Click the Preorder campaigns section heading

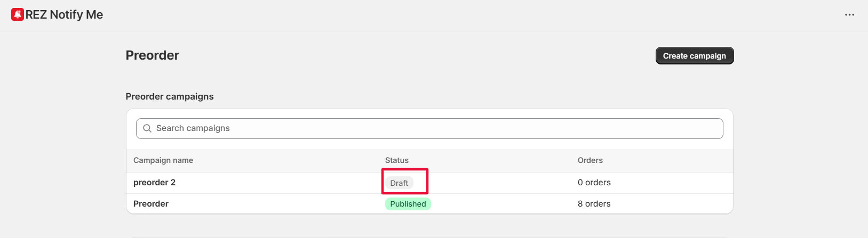point(169,96)
